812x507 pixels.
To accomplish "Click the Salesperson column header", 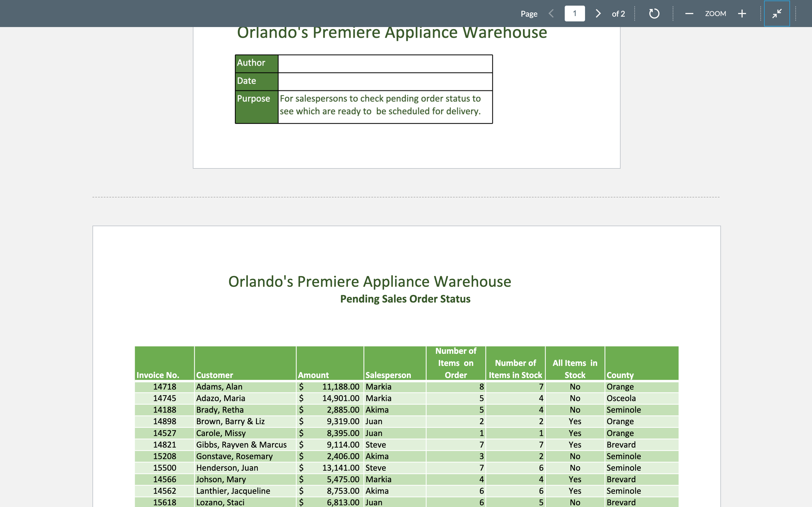I will 388,375.
